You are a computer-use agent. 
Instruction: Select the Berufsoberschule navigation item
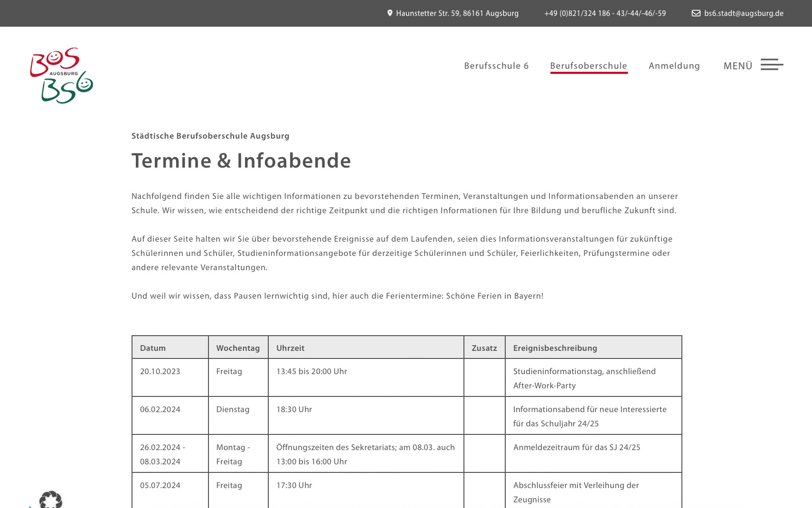tap(588, 66)
